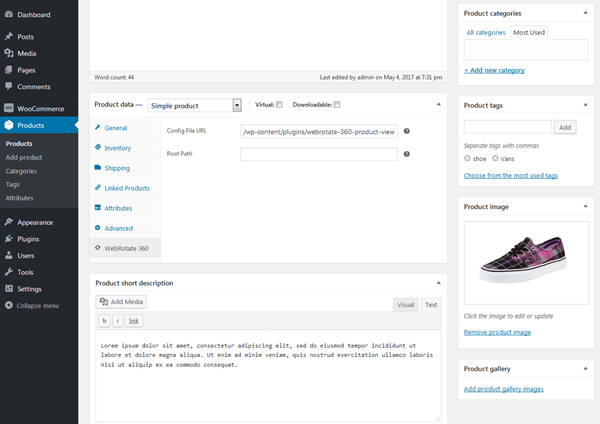Switch to the Text editor tab
The image size is (600, 424).
point(430,304)
